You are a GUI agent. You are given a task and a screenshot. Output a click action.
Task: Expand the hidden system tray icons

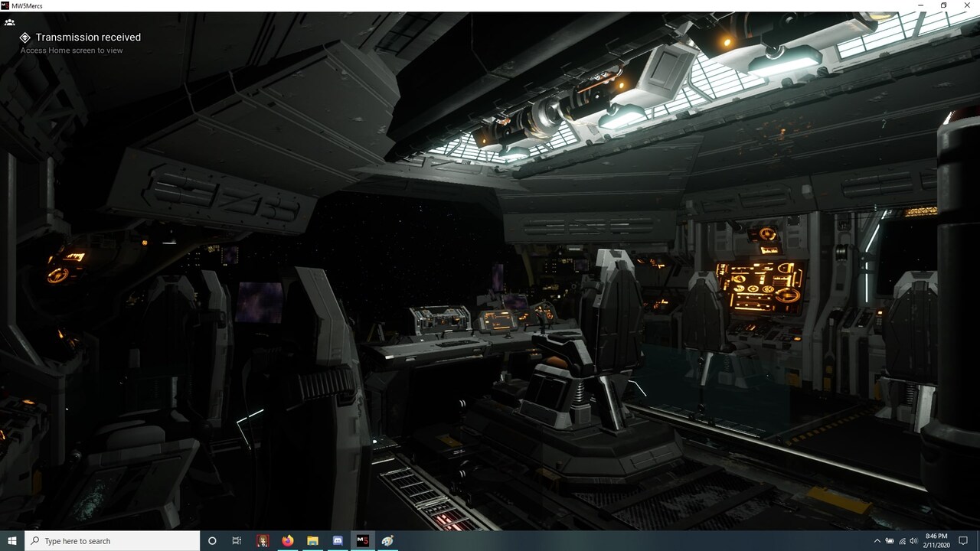[877, 541]
